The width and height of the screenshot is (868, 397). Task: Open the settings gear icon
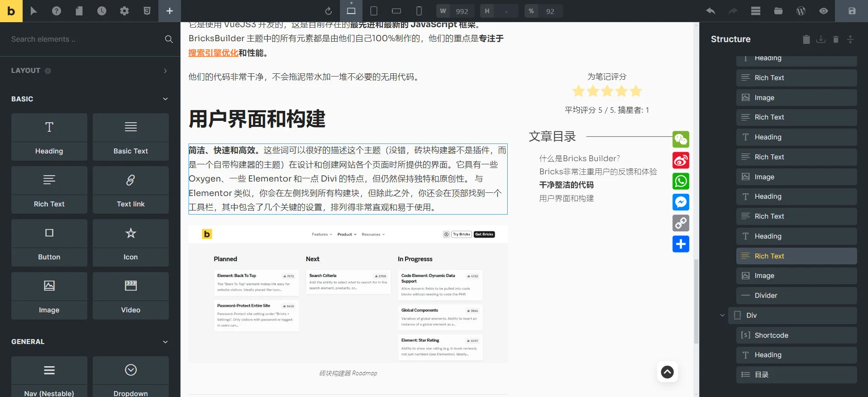124,11
